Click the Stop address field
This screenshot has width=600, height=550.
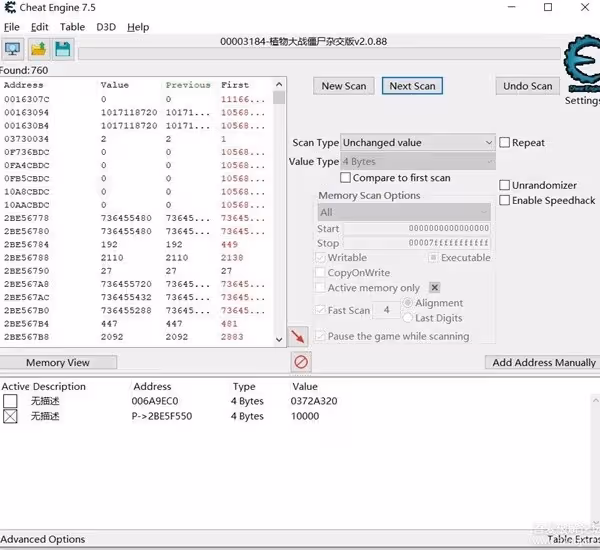point(417,243)
